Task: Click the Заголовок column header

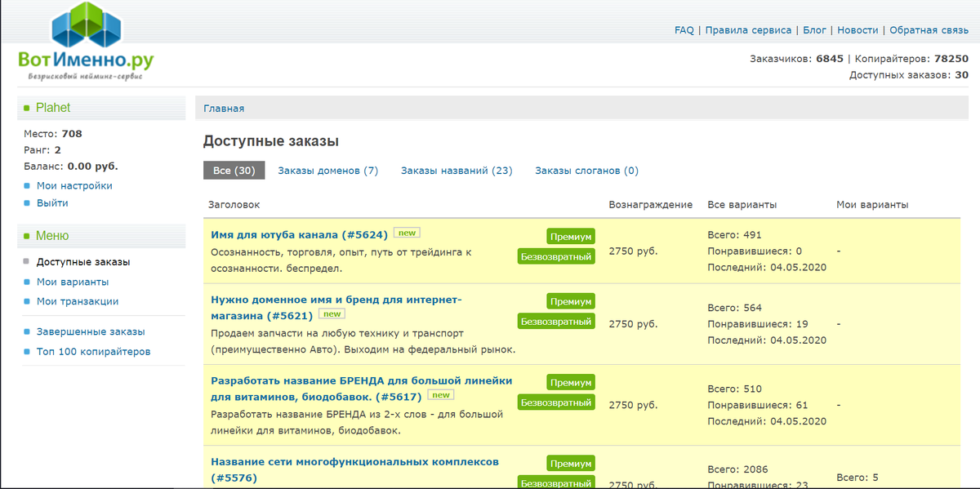Action: coord(234,205)
